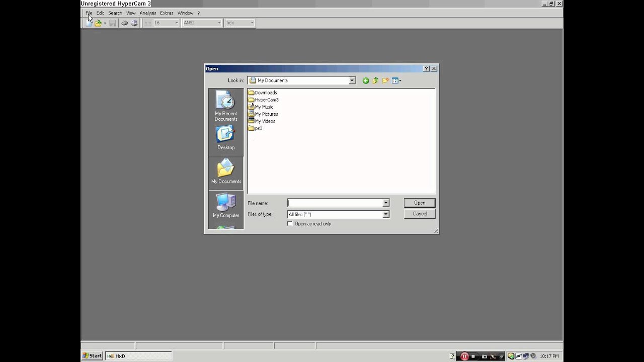Expand the File name dropdown arrow
Image resolution: width=644 pixels, height=362 pixels.
pos(386,203)
